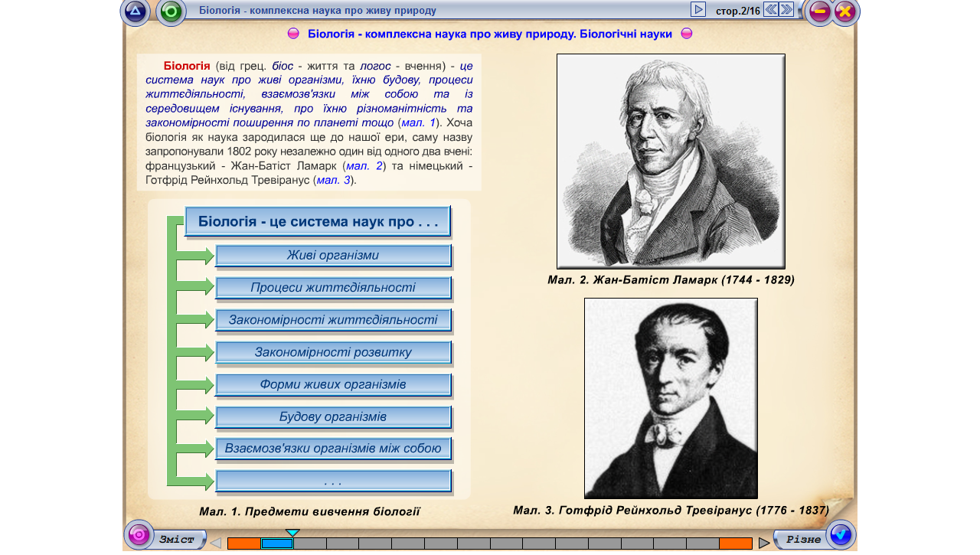The height and width of the screenshot is (555, 980).
Task: Go to the previous page with double-left arrows
Action: 771,9
